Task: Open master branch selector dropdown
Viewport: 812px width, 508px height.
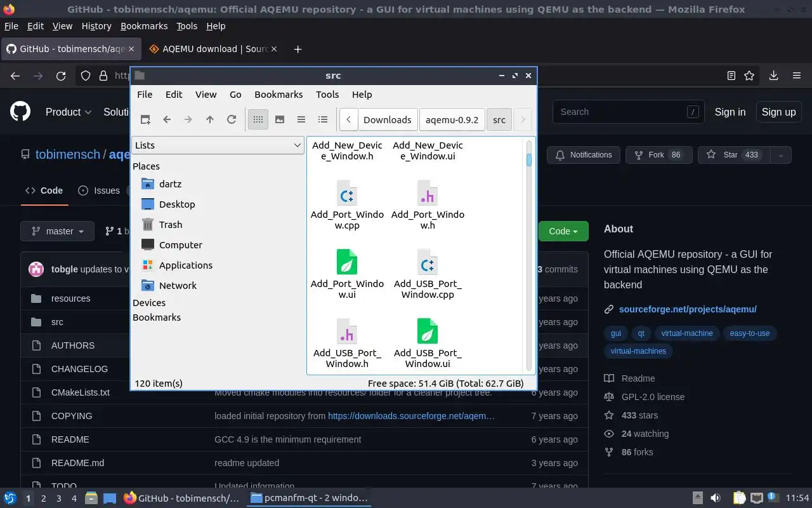Action: [x=57, y=231]
